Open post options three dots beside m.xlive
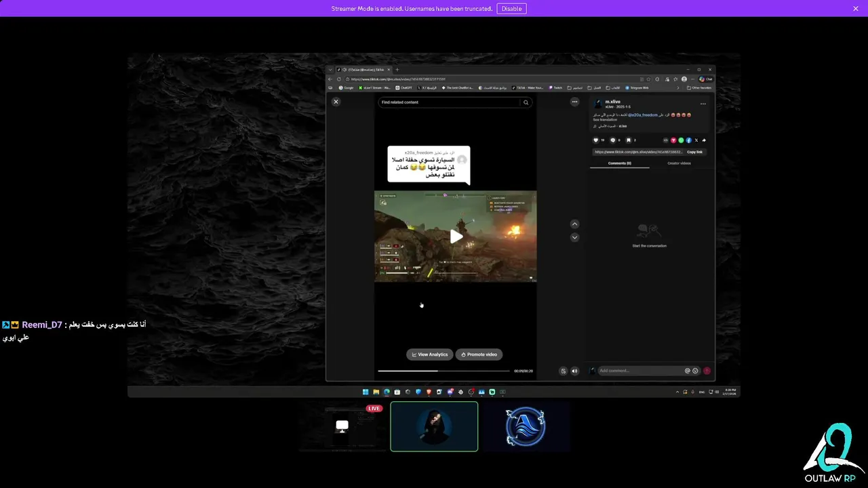The width and height of the screenshot is (868, 488). (x=703, y=104)
